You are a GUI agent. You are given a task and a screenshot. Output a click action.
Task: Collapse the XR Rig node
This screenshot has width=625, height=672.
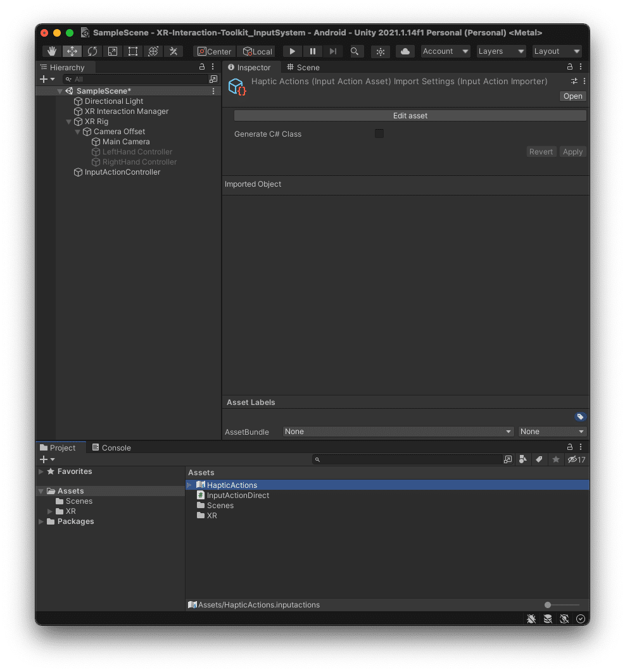[x=68, y=121]
